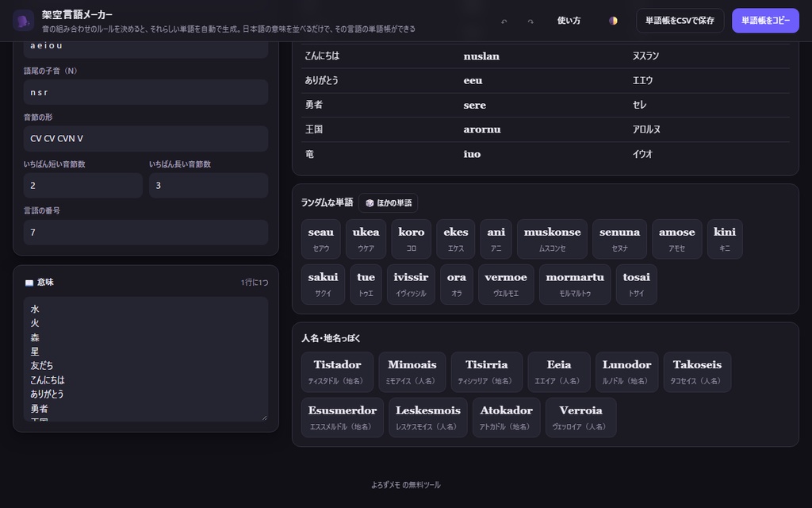Click the place name Tistador
Image resolution: width=812 pixels, height=508 pixels.
(x=337, y=372)
